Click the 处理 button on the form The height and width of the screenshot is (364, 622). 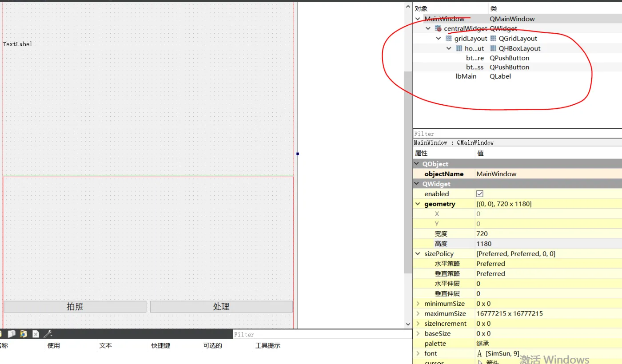point(221,307)
